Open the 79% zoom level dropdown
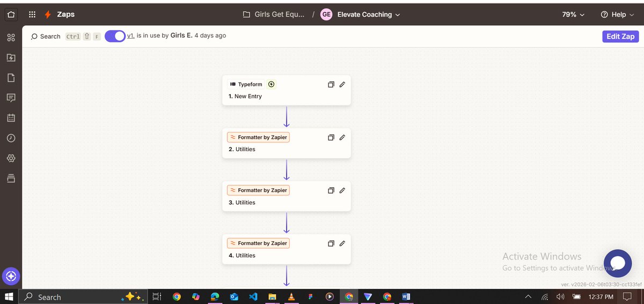The height and width of the screenshot is (304, 644). tap(573, 14)
